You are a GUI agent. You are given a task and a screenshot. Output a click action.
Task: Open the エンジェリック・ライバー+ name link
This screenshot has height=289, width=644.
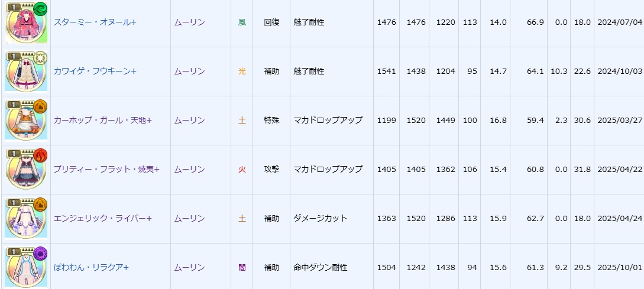pos(102,219)
